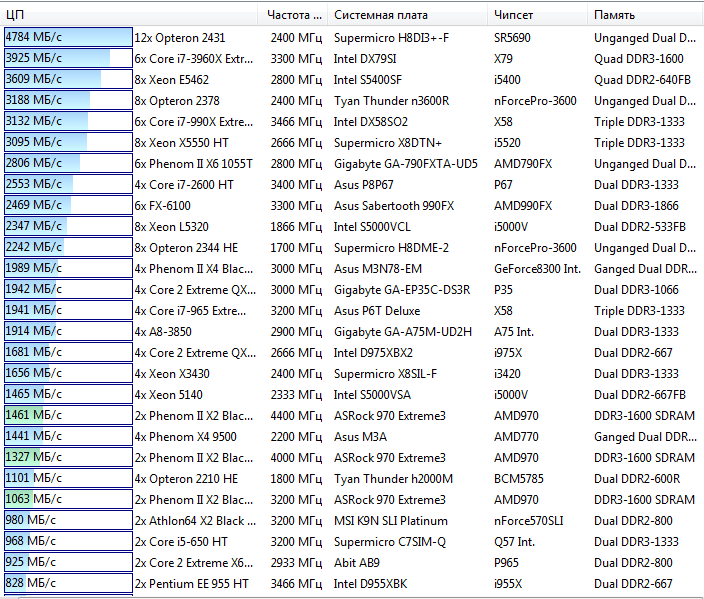The image size is (704, 599).
Task: Sort by the Частота column header
Action: (293, 15)
